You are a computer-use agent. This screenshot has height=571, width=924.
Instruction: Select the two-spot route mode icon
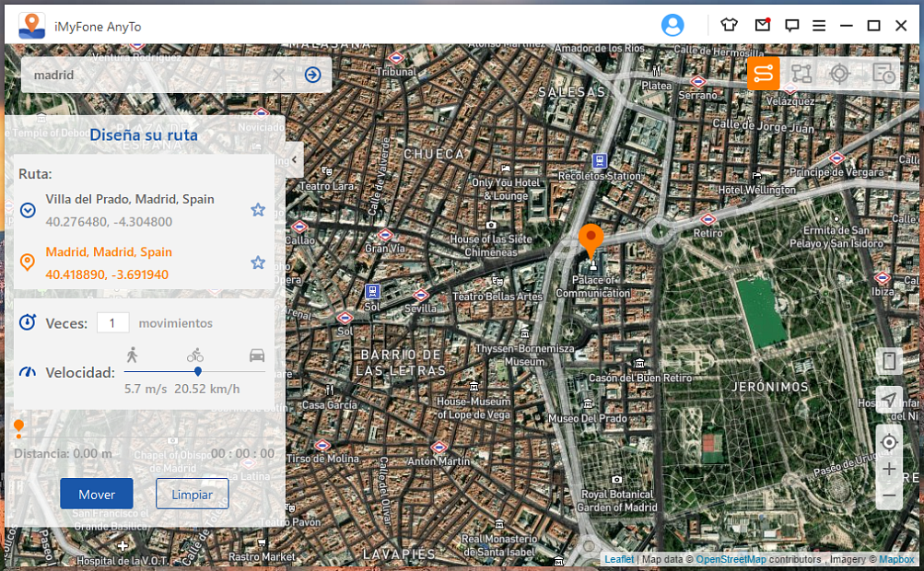763,74
